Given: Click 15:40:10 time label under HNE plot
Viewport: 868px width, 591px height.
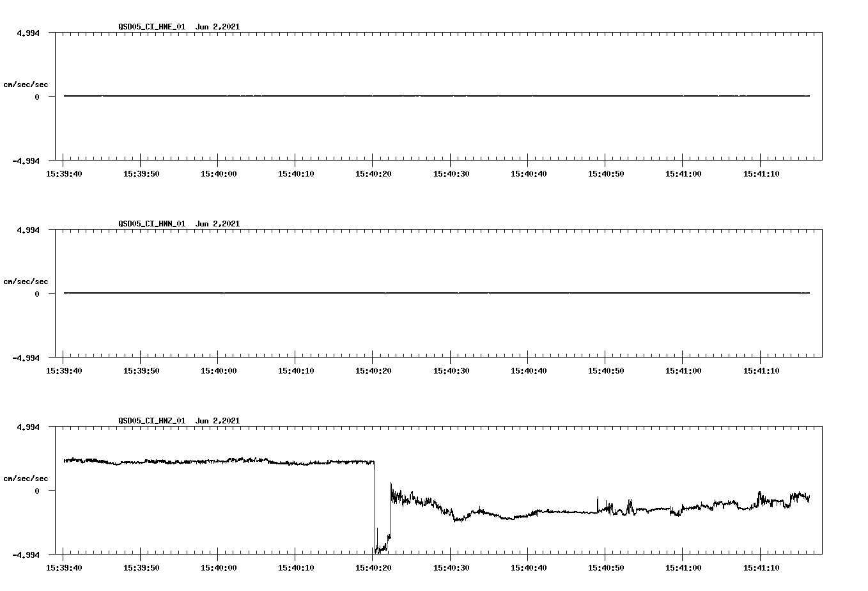Looking at the screenshot, I should 296,173.
